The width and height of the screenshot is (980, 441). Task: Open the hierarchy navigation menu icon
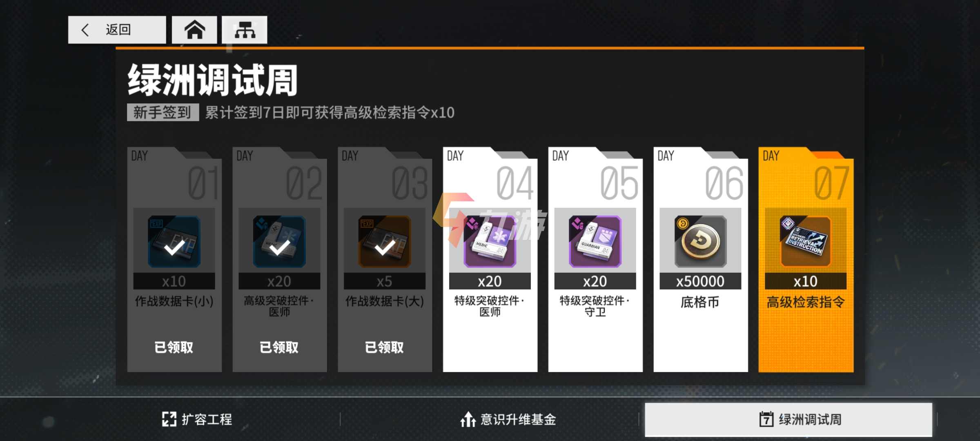coord(245,30)
